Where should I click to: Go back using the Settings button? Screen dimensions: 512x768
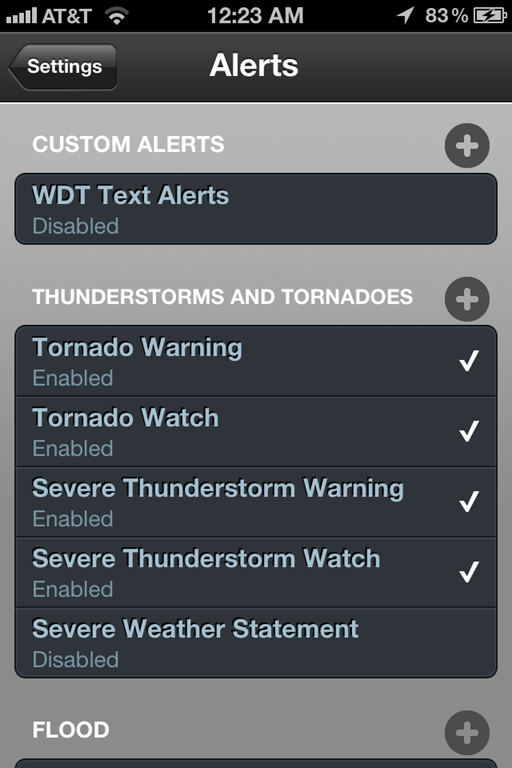[x=63, y=67]
